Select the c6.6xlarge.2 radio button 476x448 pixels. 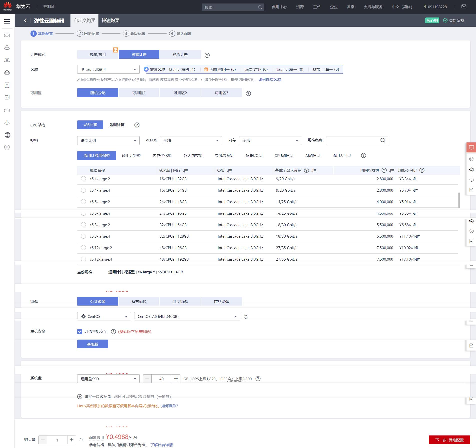point(83,202)
